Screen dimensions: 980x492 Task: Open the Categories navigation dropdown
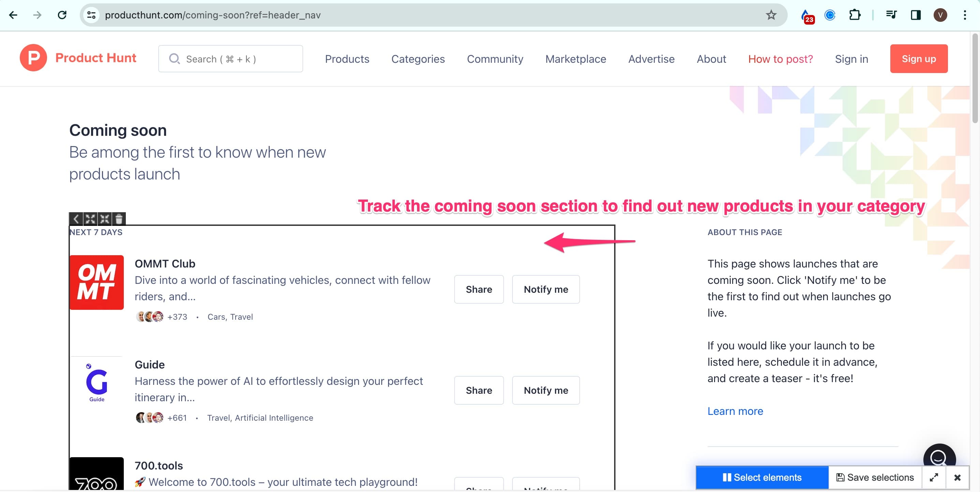tap(418, 59)
